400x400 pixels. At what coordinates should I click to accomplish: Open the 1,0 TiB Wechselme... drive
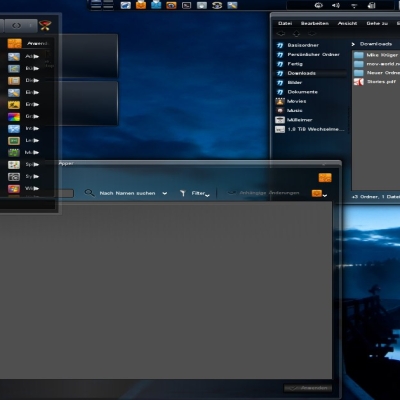point(311,129)
